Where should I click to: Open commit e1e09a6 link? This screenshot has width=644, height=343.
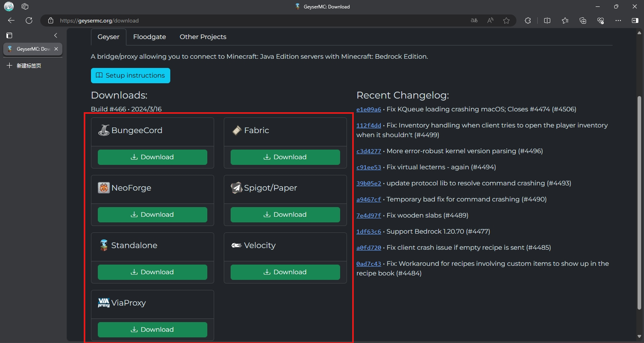click(369, 109)
